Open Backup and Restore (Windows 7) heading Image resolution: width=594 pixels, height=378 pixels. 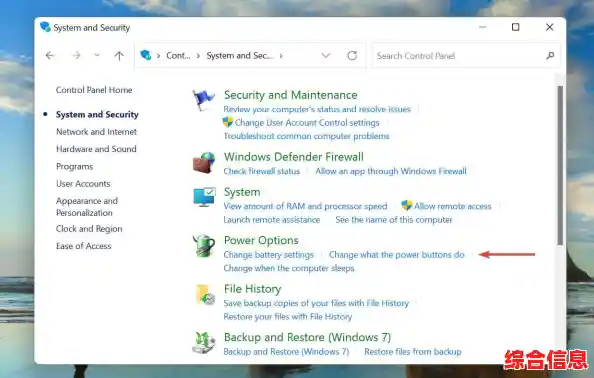coord(307,337)
